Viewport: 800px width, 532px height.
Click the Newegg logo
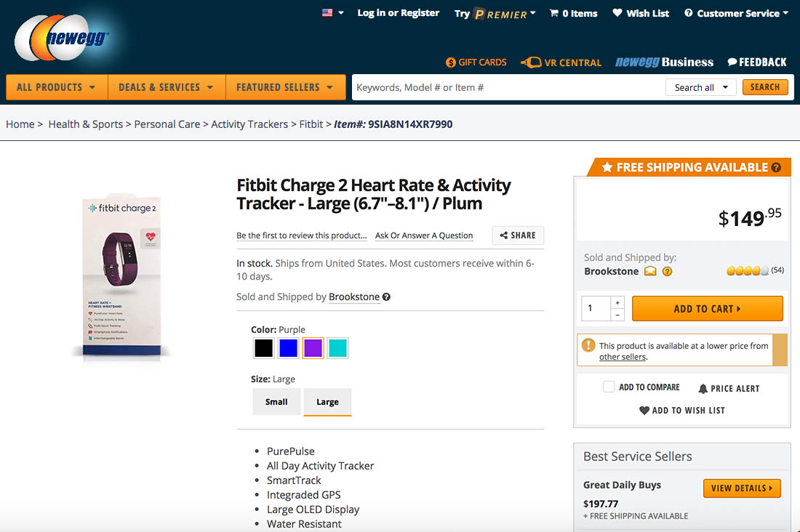[x=62, y=41]
